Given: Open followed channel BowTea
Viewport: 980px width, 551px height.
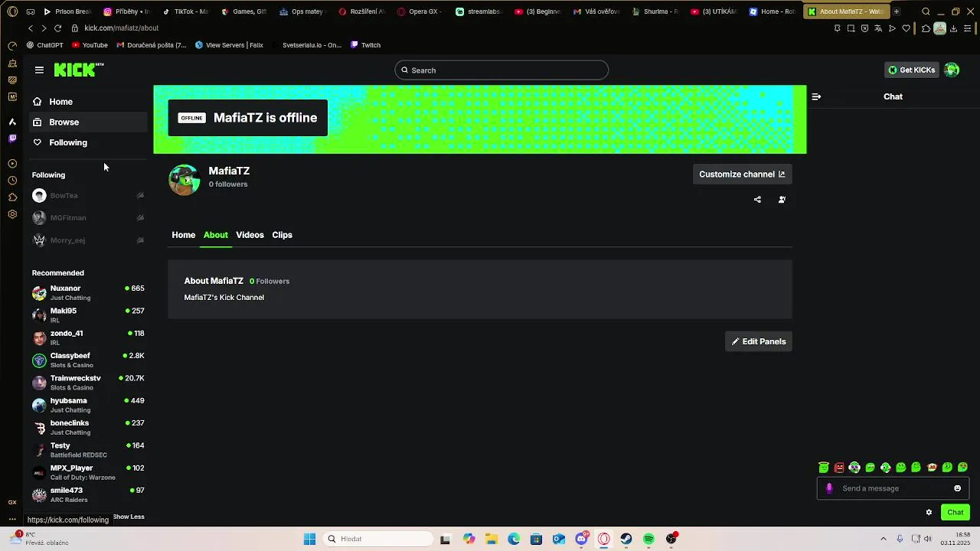Looking at the screenshot, I should [88, 196].
